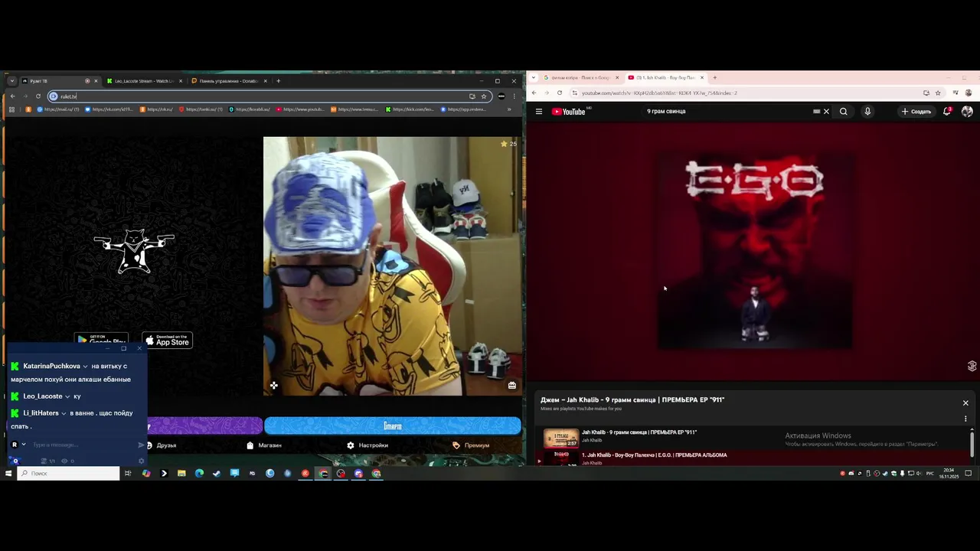
Task: Type-field 'Type a message' in chat overlay
Action: coord(83,445)
